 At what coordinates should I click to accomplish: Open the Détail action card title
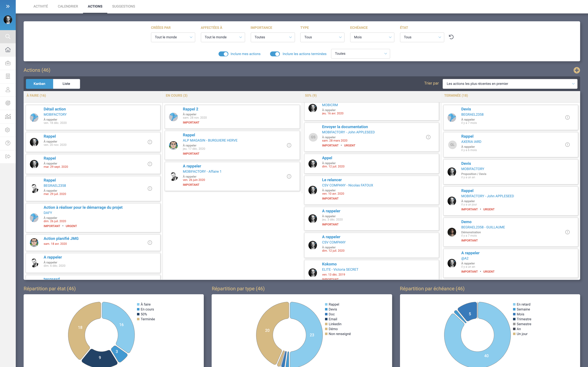point(54,109)
